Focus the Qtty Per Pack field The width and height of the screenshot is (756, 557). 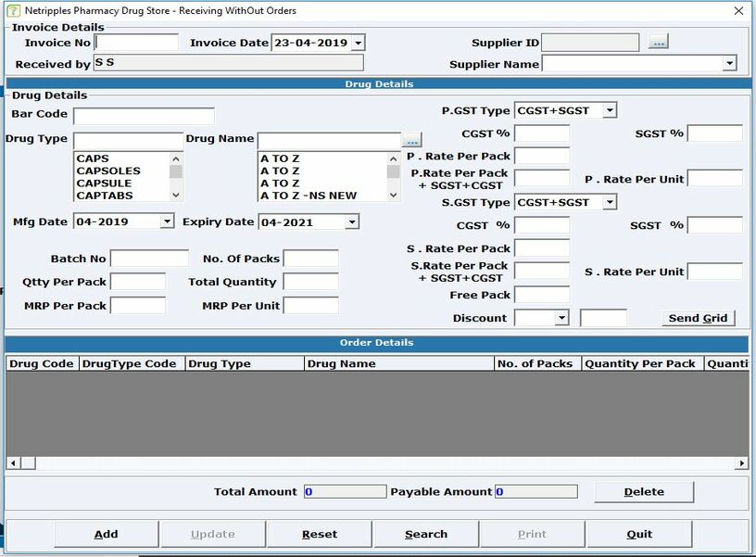click(x=138, y=281)
